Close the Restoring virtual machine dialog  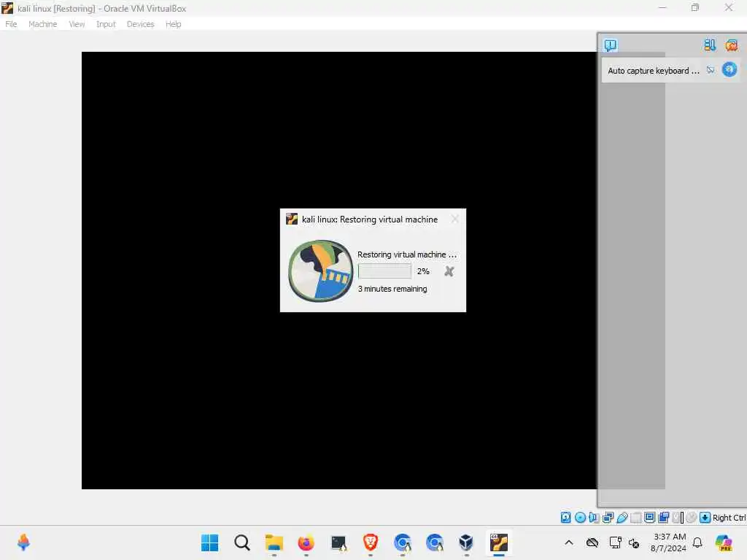(455, 219)
